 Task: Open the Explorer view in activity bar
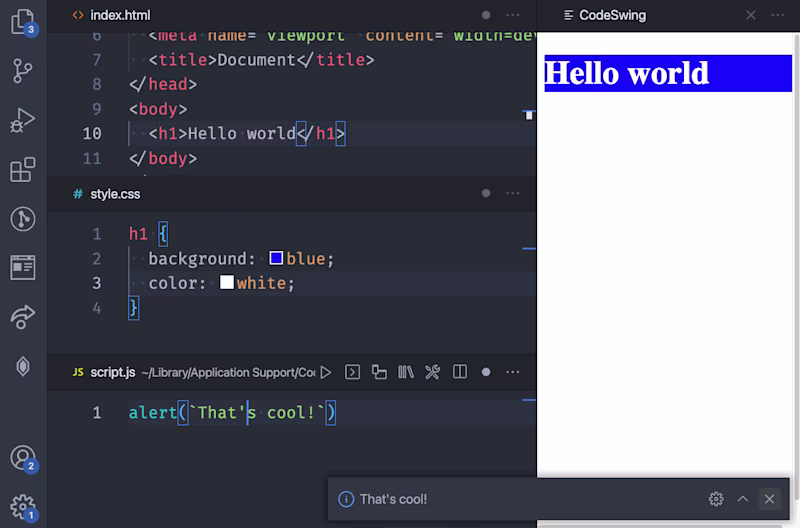click(23, 22)
